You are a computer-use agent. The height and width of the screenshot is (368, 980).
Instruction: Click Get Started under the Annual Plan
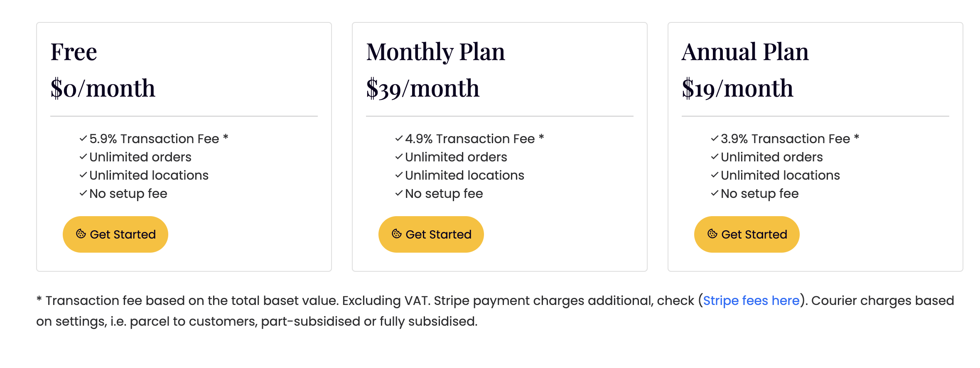747,234
